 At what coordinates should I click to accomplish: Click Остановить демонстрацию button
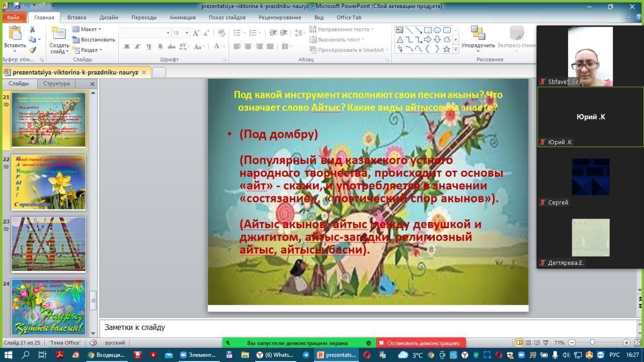[421, 343]
